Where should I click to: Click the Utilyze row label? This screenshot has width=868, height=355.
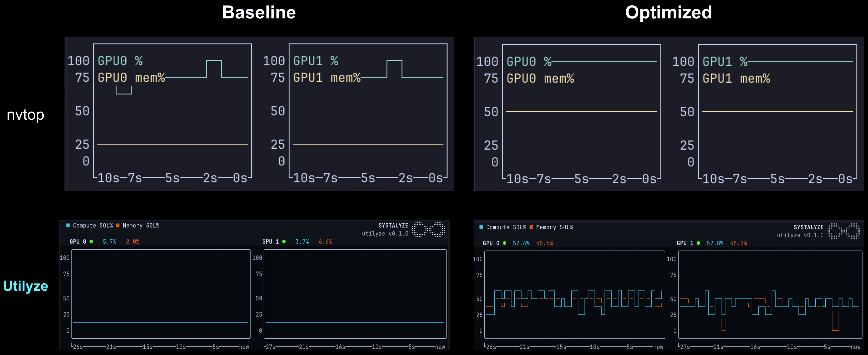point(25,286)
